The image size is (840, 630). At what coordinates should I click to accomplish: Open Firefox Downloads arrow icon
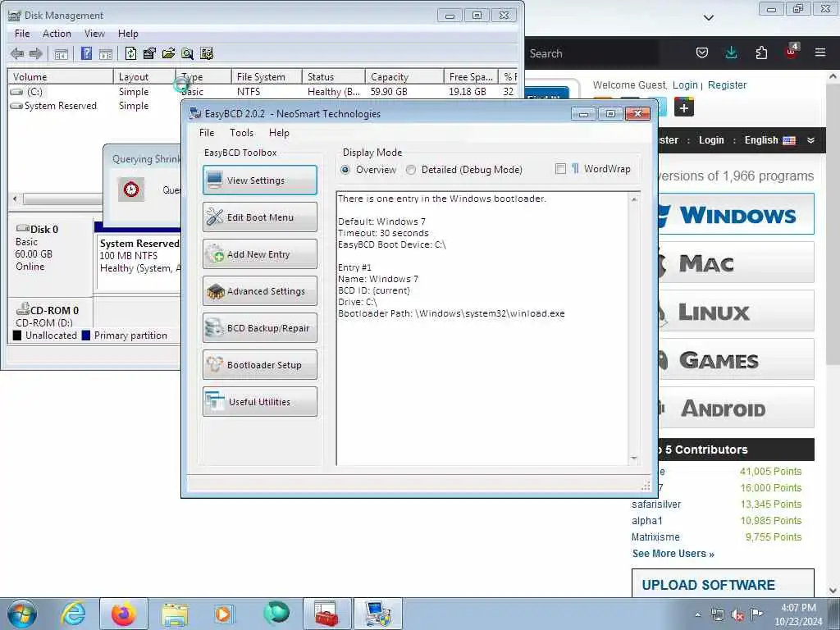[x=731, y=52]
